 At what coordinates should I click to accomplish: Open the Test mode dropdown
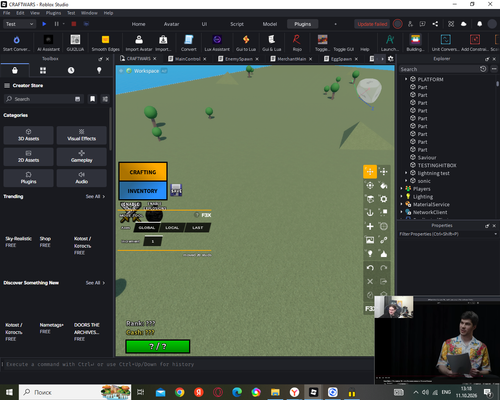(19, 24)
